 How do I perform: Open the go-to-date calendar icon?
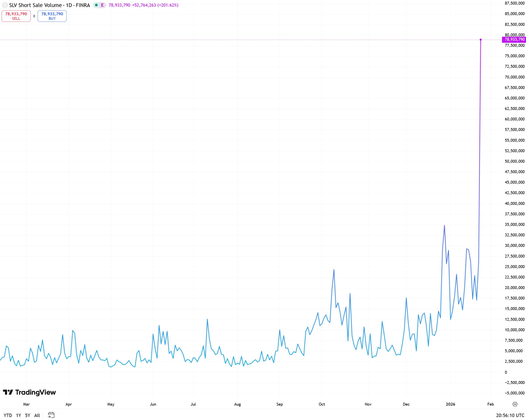click(x=51, y=415)
